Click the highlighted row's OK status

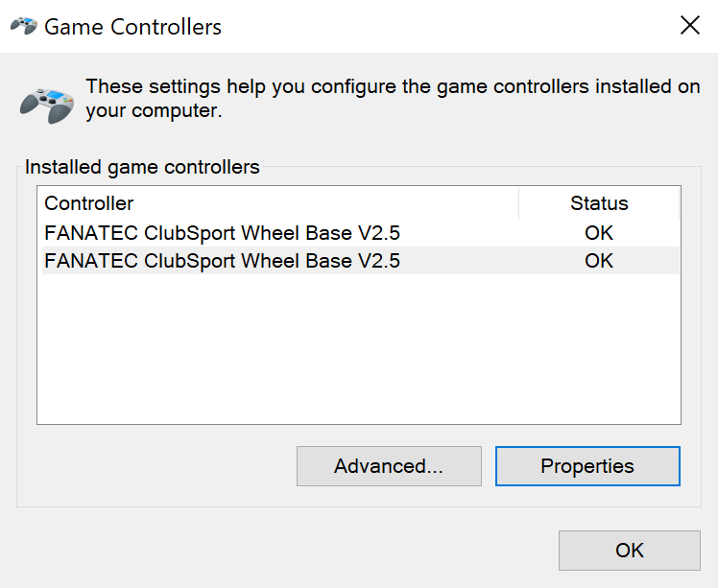pos(598,261)
